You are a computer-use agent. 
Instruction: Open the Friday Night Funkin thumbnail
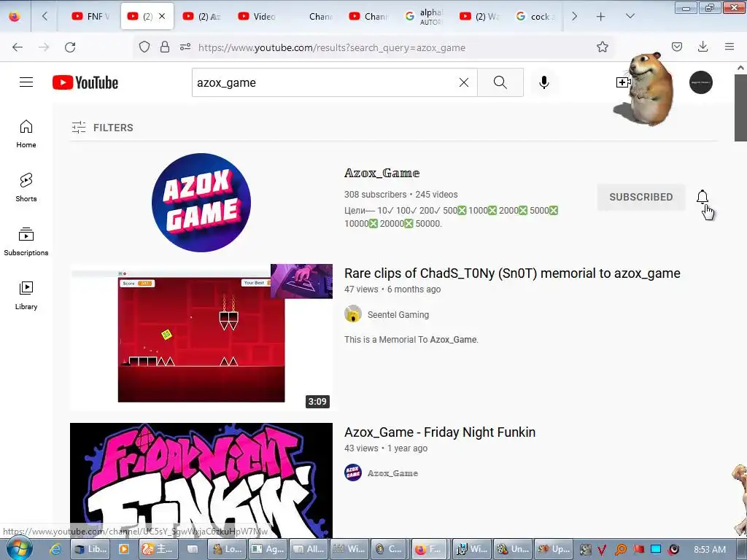pos(201,481)
